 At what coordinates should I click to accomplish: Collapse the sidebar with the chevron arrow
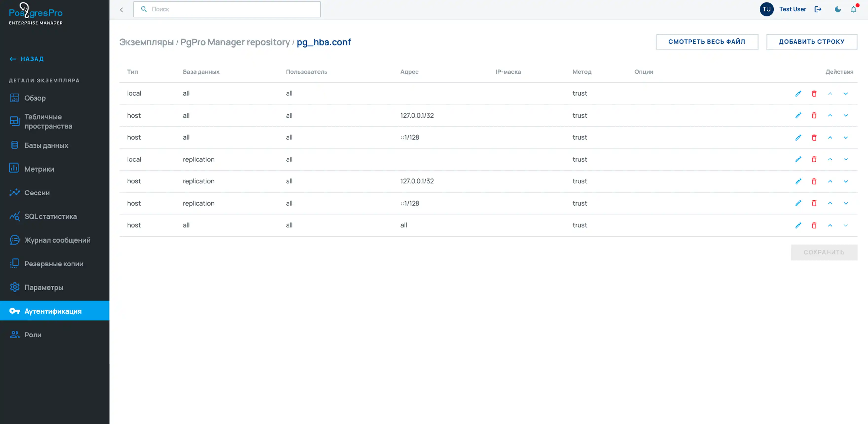(121, 10)
